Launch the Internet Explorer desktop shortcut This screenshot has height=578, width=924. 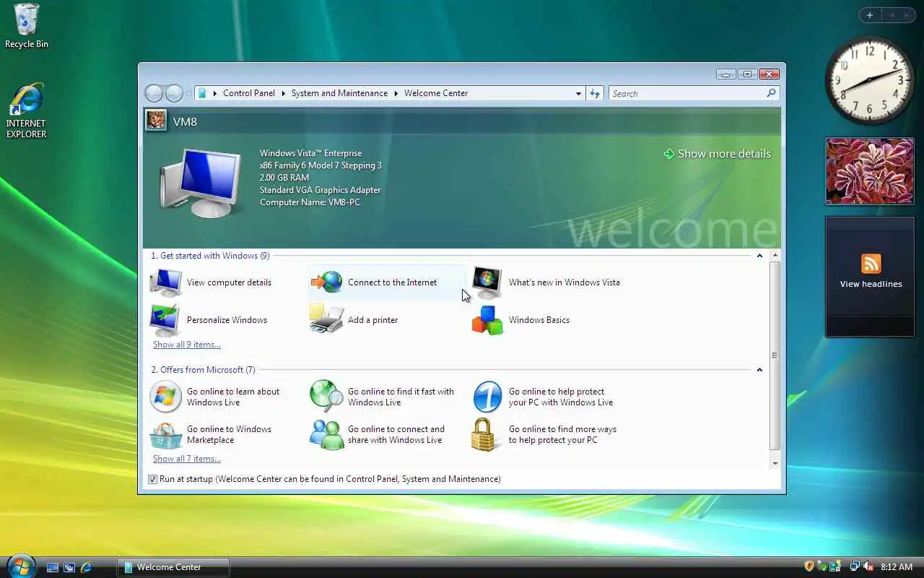point(27,100)
